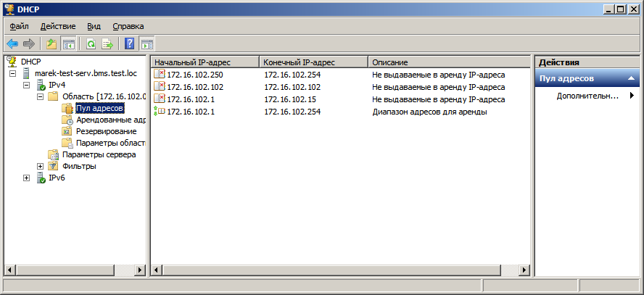Click the Арендованные адреса folder icon
644x295 pixels.
point(67,120)
